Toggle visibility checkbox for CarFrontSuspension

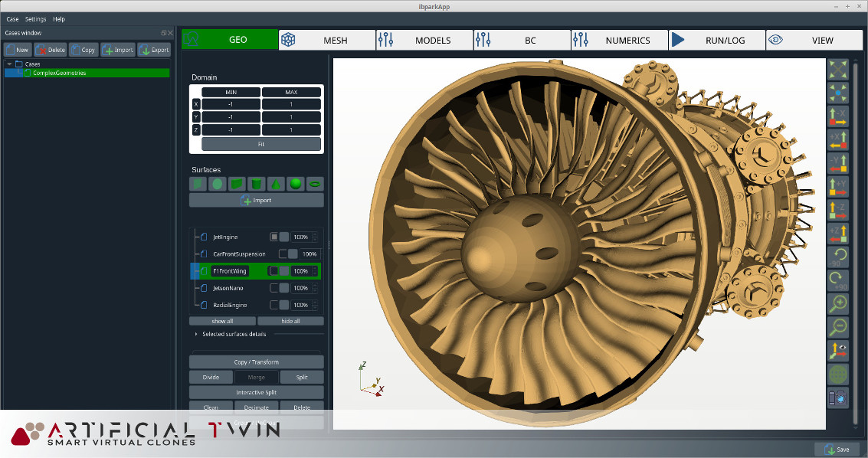pyautogui.click(x=283, y=254)
